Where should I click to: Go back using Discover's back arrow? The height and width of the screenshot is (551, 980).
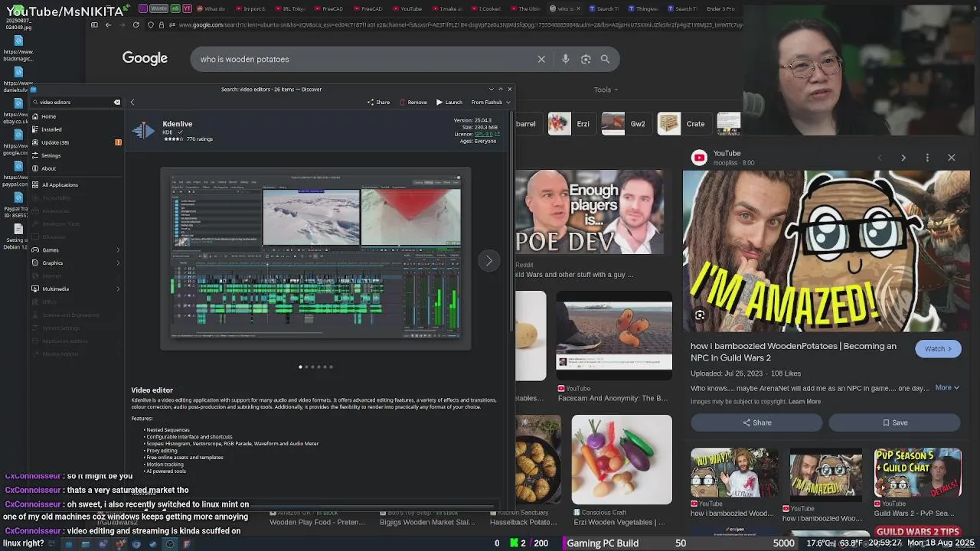tap(132, 102)
